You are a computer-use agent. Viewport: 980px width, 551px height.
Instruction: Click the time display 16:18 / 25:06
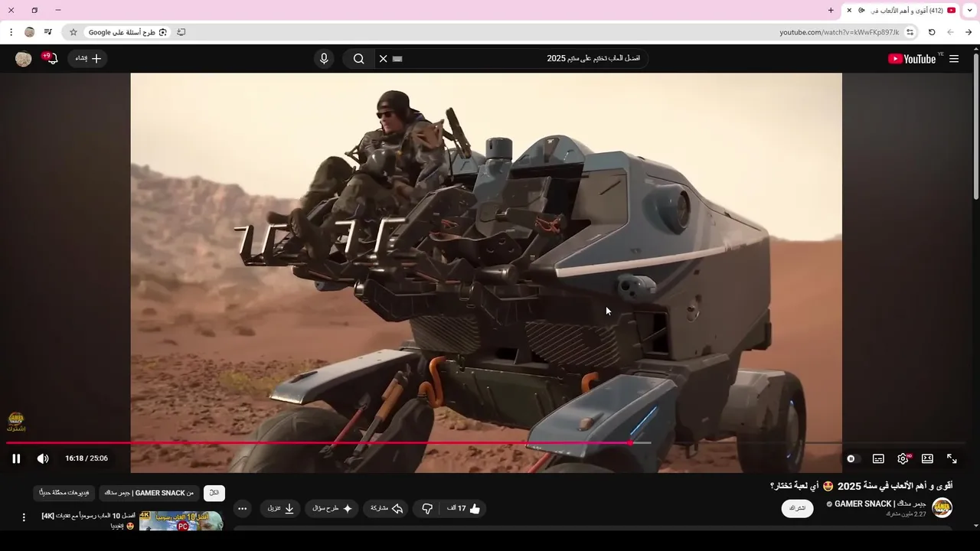[87, 458]
